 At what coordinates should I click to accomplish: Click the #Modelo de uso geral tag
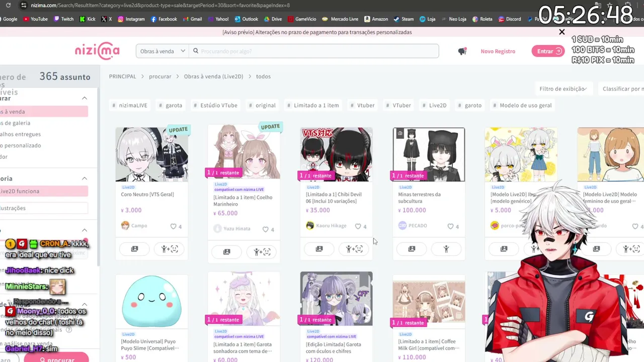point(522,105)
